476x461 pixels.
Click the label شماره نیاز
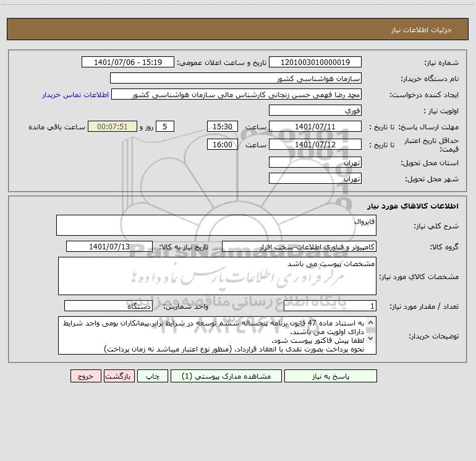[x=441, y=62]
